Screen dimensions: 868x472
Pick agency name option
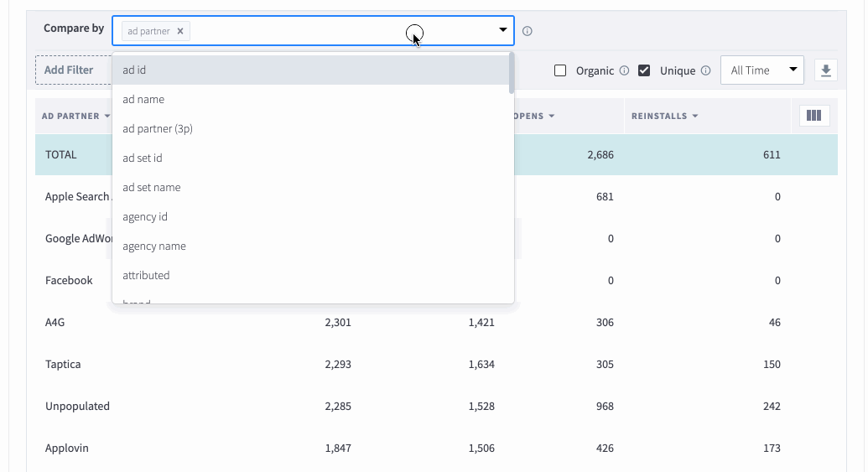coord(310,246)
